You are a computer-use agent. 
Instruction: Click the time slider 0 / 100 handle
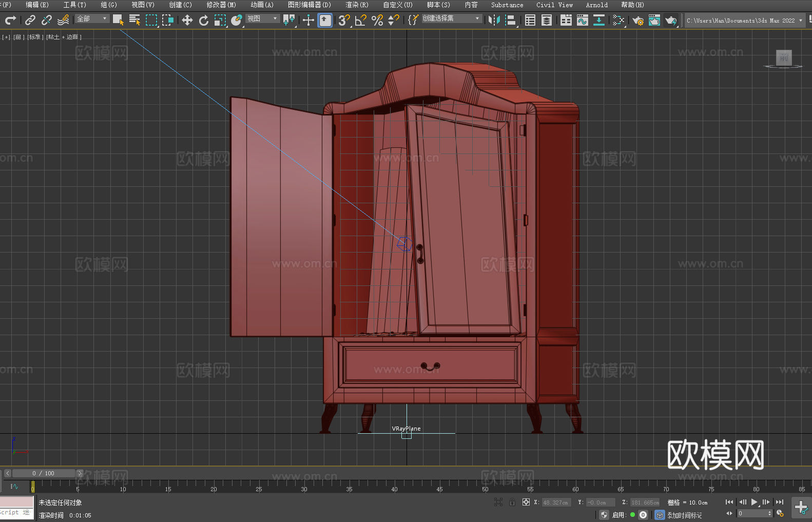pos(43,473)
